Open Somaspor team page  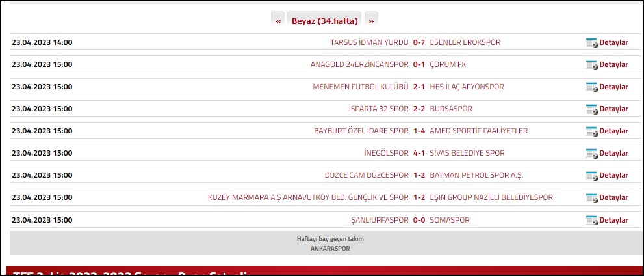(449, 220)
